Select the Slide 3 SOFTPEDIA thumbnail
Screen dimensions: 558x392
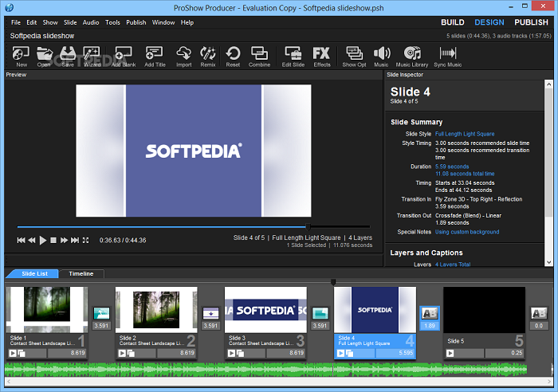tap(265, 309)
